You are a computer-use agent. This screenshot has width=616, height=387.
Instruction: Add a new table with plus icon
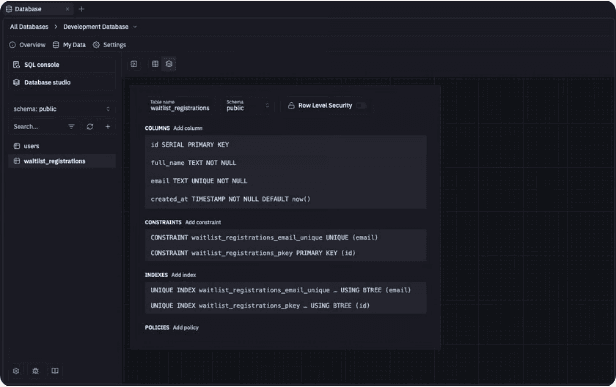(108, 127)
